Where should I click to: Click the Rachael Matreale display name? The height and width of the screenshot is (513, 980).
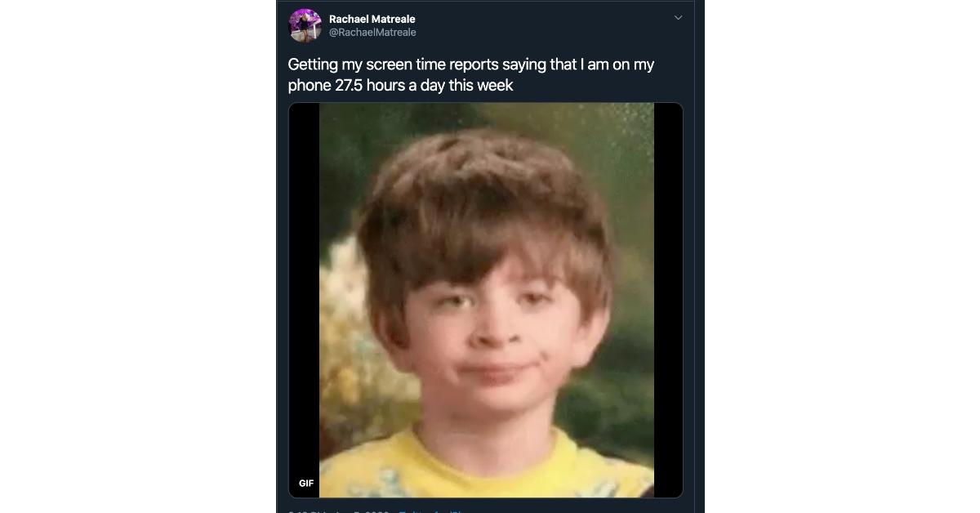(x=372, y=19)
